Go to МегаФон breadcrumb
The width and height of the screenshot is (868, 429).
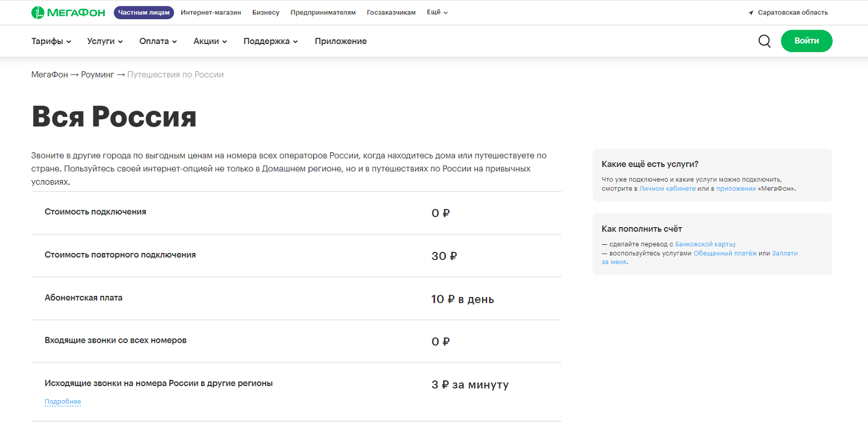50,75
